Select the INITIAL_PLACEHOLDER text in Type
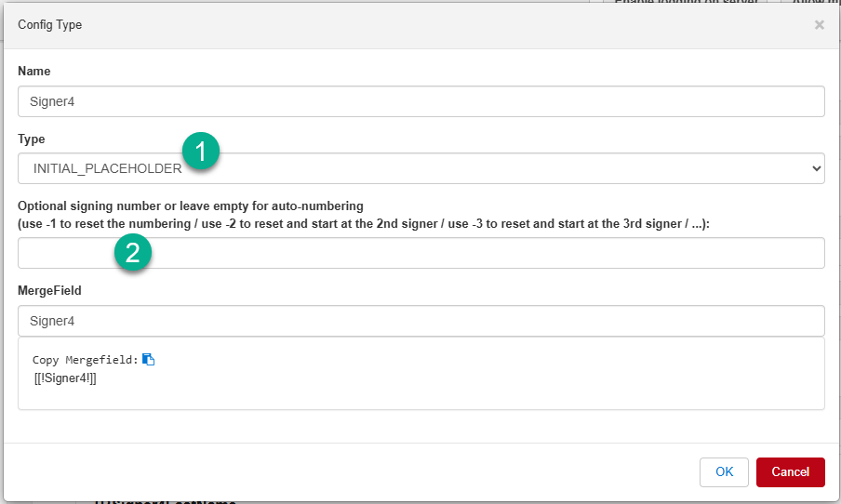 pyautogui.click(x=107, y=168)
